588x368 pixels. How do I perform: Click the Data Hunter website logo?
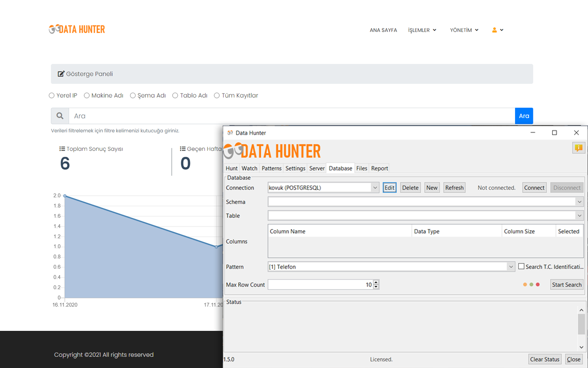[77, 29]
